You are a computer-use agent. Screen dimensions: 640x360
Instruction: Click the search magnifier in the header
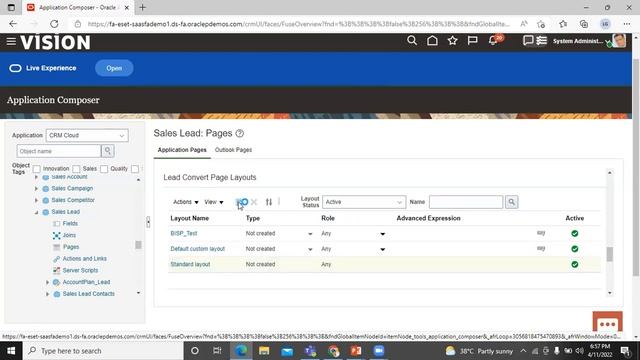pos(412,40)
